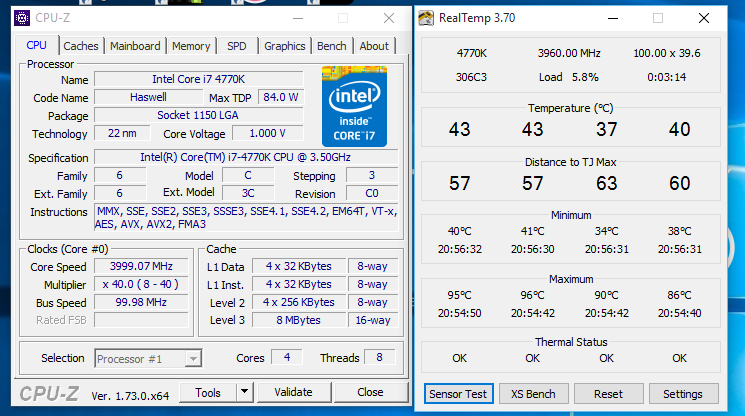Minimize the RealTemp window
745x416 pixels.
click(x=613, y=19)
